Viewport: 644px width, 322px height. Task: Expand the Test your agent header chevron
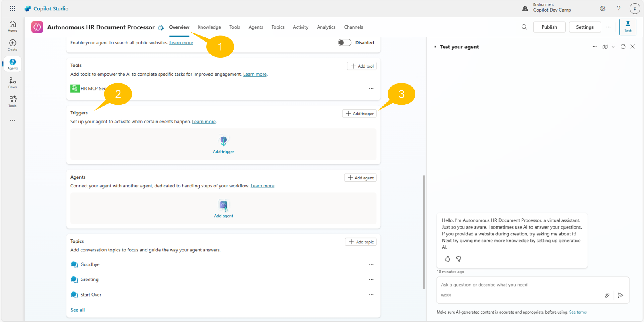point(435,47)
